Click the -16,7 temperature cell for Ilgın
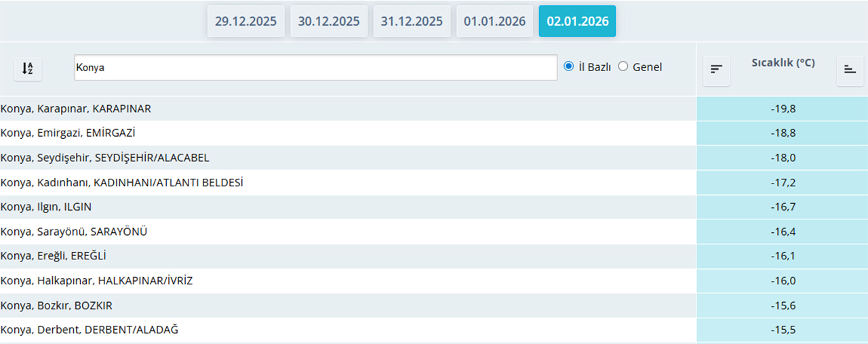Viewport: 868px width, 344px height. 783,207
